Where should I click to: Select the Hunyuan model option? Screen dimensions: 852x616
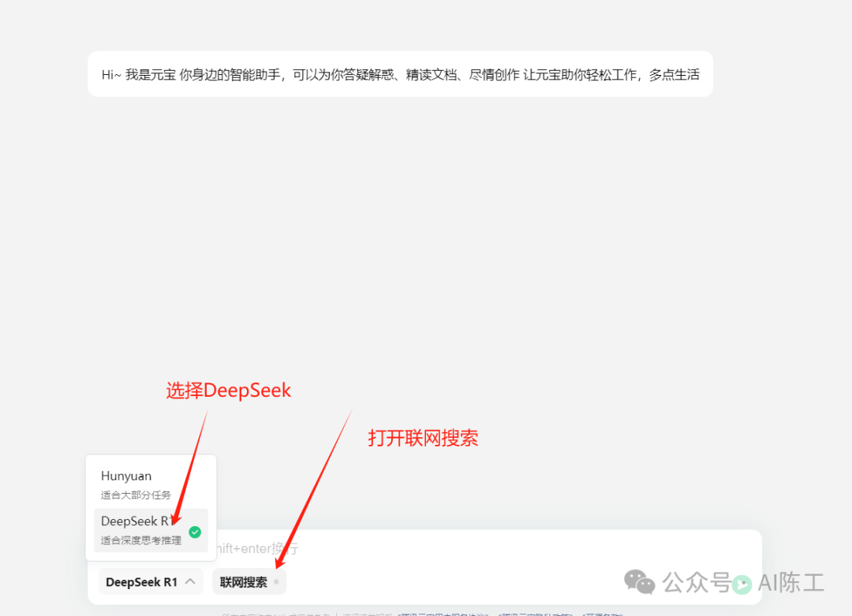click(151, 484)
